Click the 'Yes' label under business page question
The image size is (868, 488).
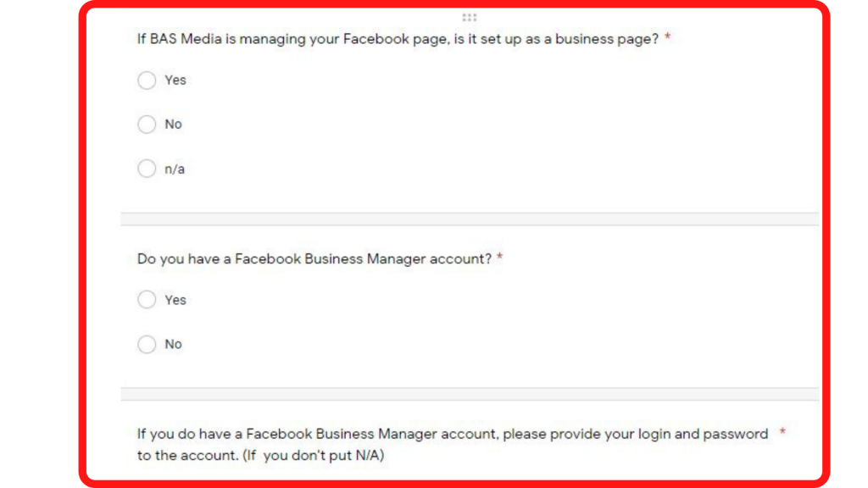pyautogui.click(x=175, y=80)
